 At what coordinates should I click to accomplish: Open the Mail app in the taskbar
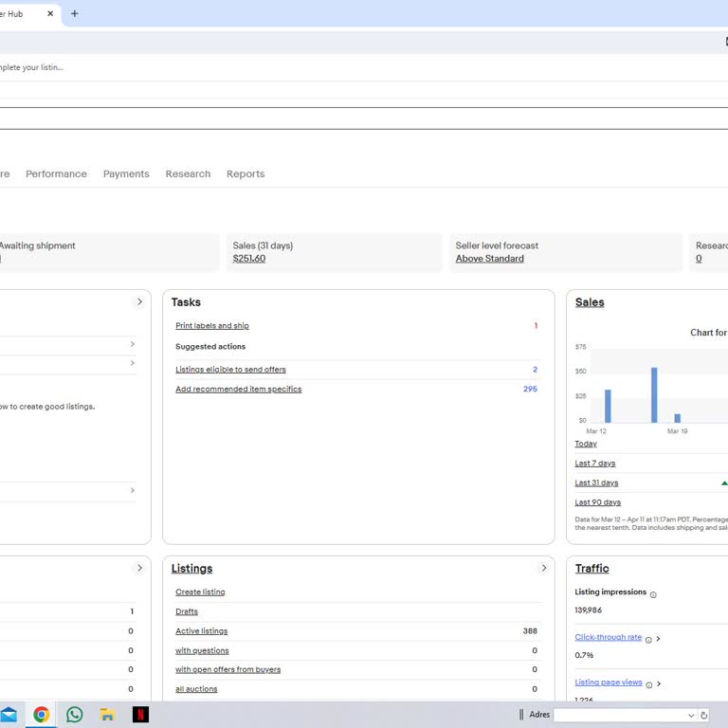(x=9, y=715)
